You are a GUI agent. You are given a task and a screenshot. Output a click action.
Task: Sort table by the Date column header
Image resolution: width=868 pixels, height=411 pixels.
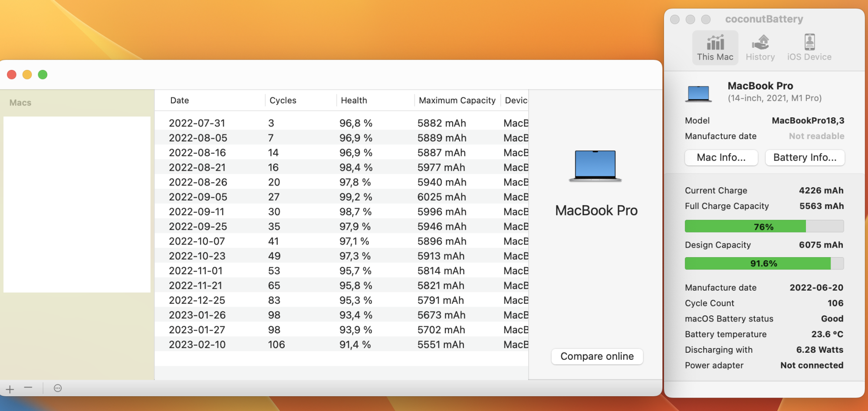coord(180,100)
